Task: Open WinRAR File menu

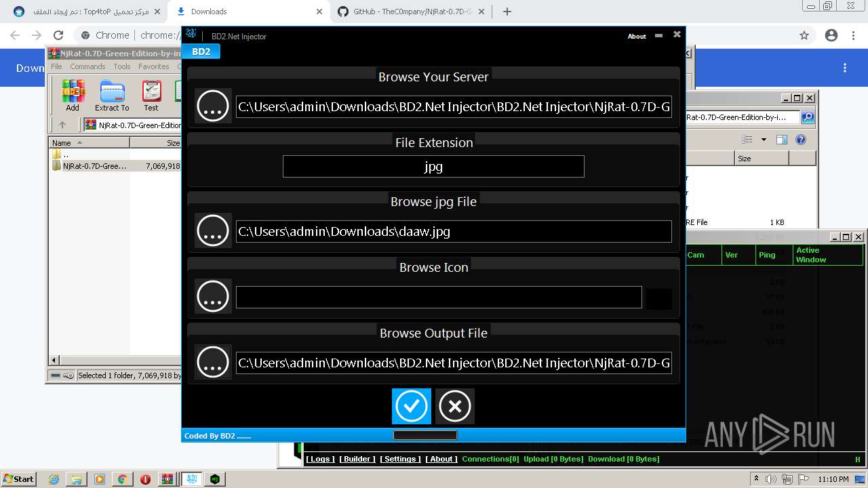Action: [x=56, y=66]
